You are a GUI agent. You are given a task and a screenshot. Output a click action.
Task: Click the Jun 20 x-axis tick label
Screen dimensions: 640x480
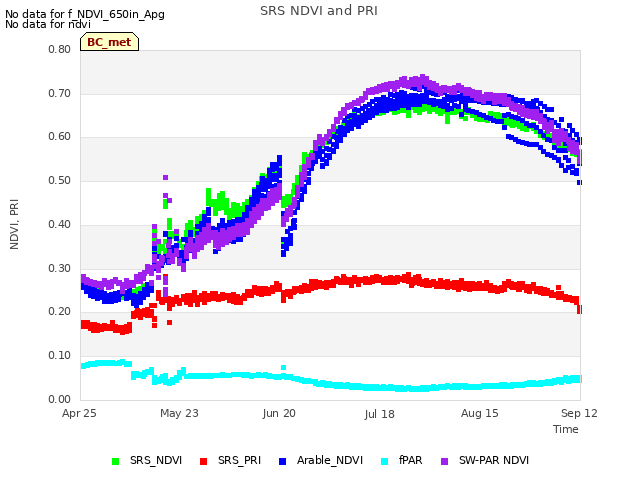click(x=279, y=413)
